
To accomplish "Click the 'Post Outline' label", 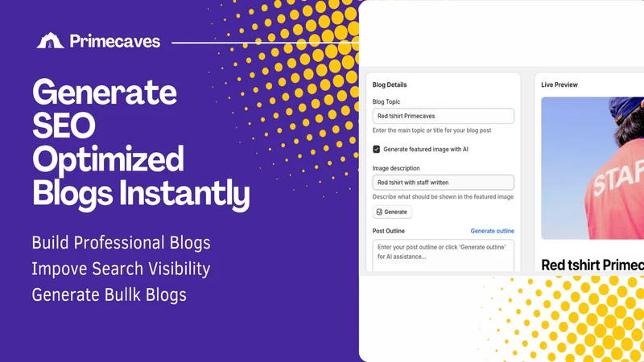I will (389, 231).
